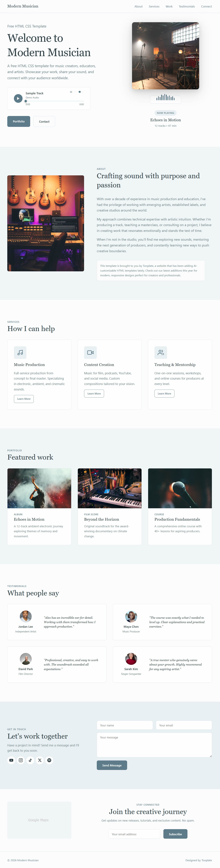The width and height of the screenshot is (220, 868).
Task: Mute audio with the speaker icon
Action: [x=71, y=92]
